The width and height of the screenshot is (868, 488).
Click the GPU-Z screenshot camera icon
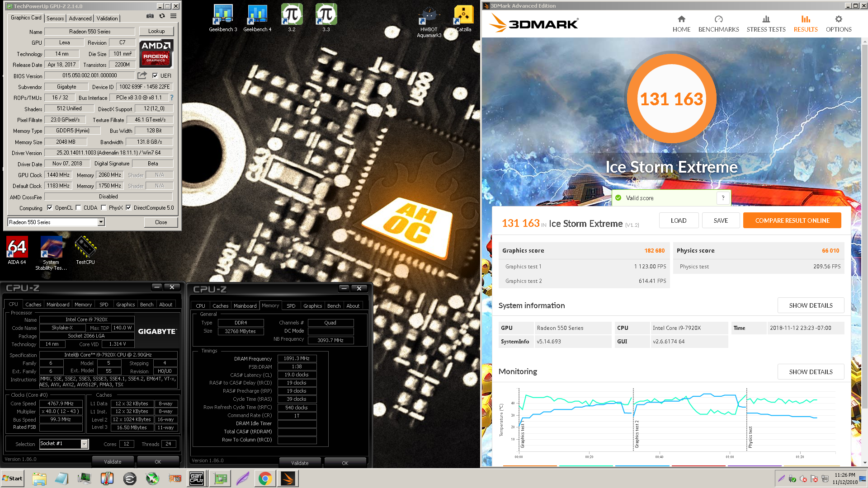pyautogui.click(x=150, y=16)
